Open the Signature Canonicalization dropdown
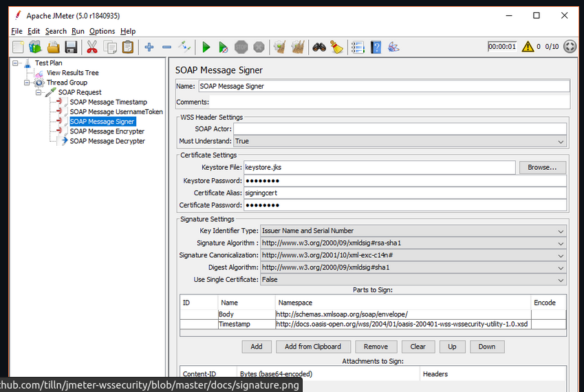Image resolution: width=584 pixels, height=392 pixels. pyautogui.click(x=413, y=255)
